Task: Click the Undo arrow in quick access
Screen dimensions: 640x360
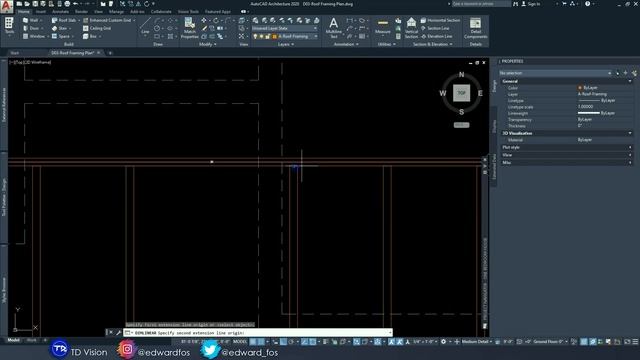Action: [x=76, y=4]
